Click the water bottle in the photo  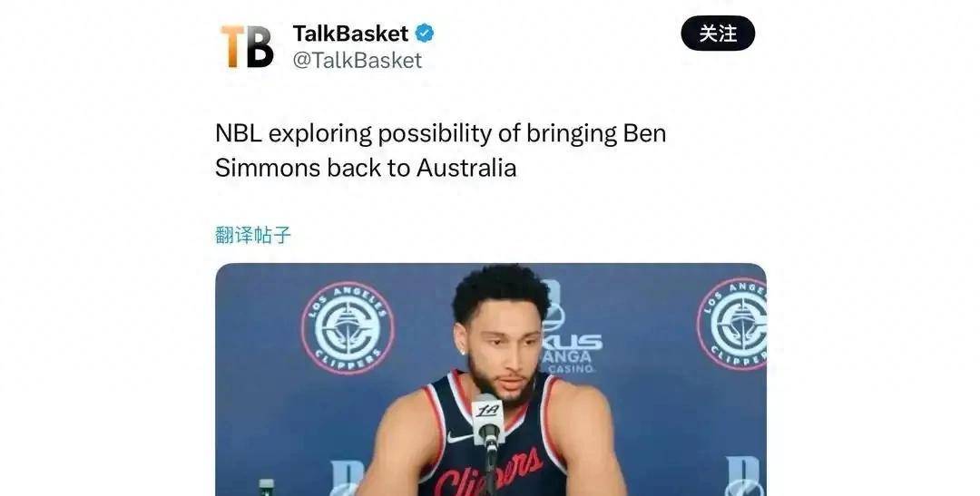(x=267, y=487)
